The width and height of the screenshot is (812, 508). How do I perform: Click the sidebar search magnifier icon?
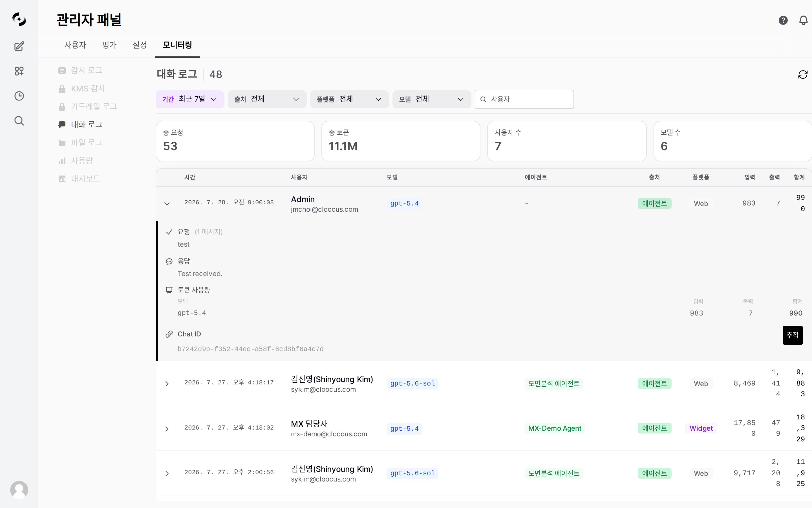[19, 121]
